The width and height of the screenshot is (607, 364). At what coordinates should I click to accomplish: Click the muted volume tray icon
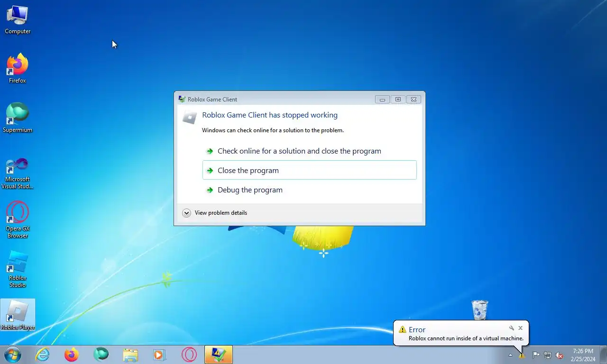[x=560, y=355]
